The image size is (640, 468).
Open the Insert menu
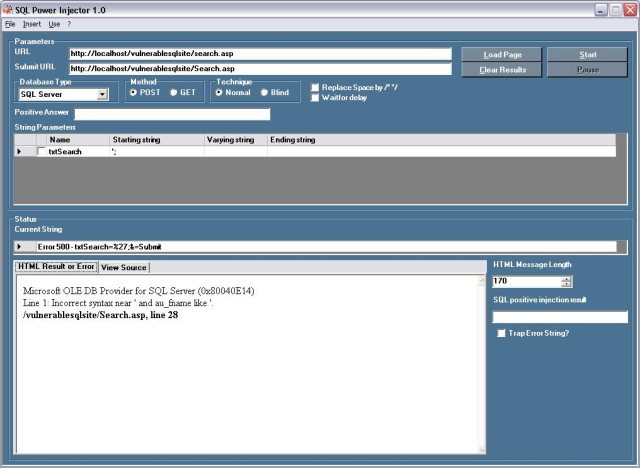click(x=31, y=24)
